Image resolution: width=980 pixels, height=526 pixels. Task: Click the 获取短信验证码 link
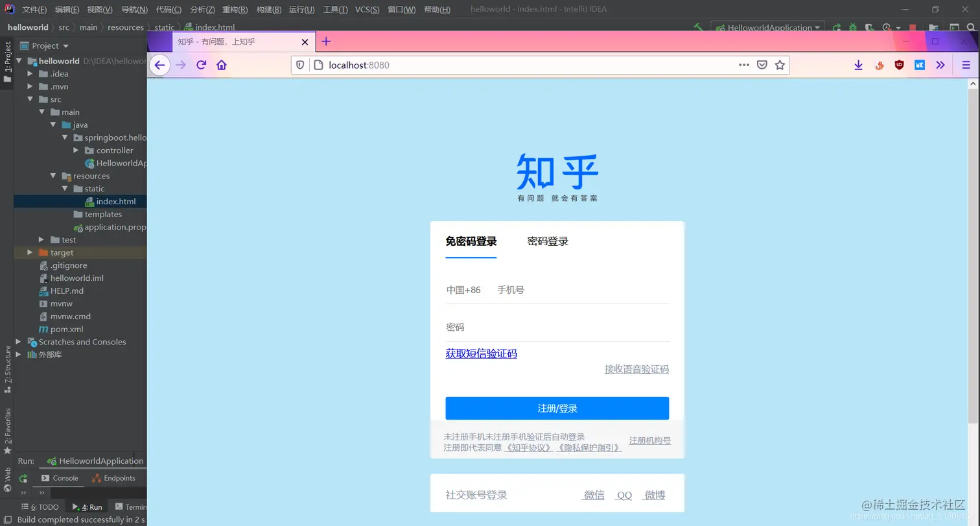click(x=481, y=353)
